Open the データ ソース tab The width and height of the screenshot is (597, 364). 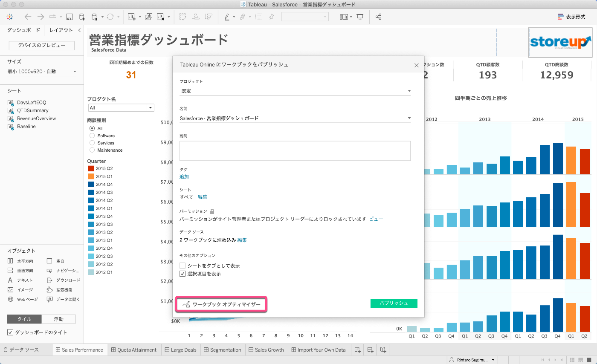pyautogui.click(x=21, y=350)
